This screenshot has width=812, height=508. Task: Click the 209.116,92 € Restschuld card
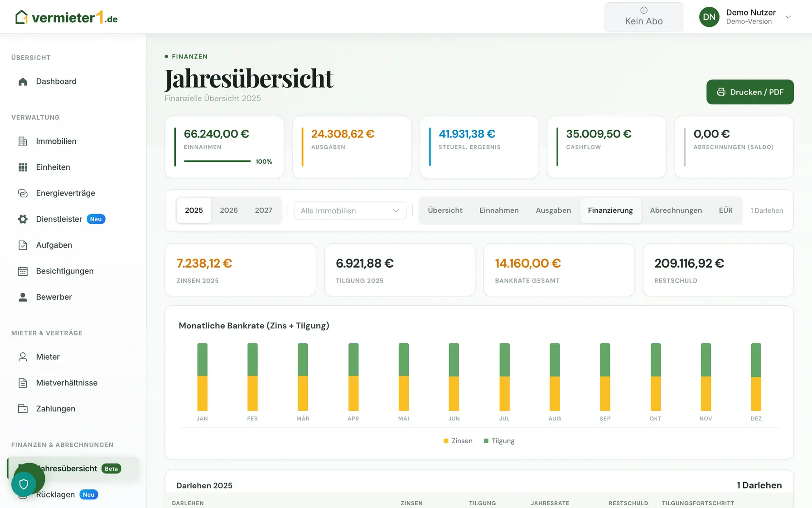tap(718, 270)
